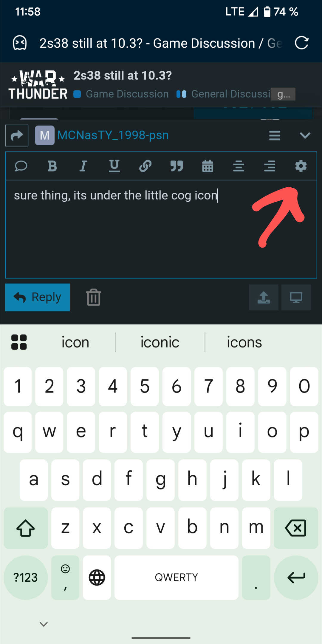Insert a blockquote with quote icon

pyautogui.click(x=177, y=166)
